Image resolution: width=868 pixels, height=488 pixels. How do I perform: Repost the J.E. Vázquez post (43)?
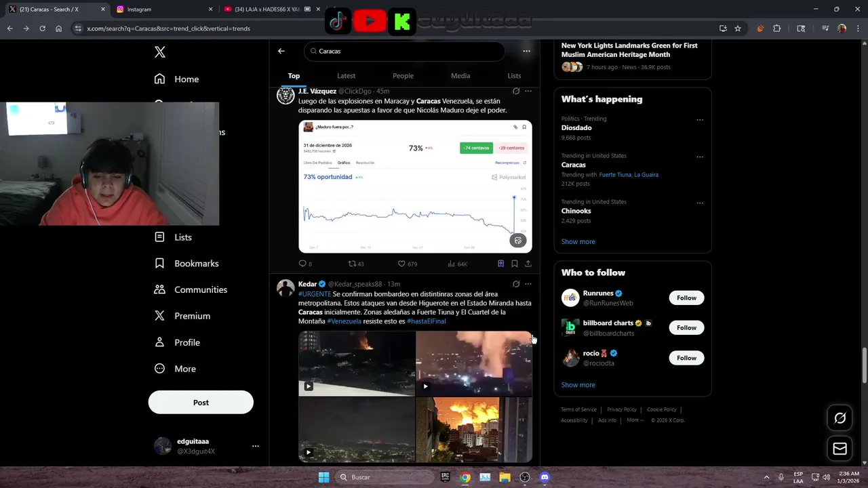[356, 264]
